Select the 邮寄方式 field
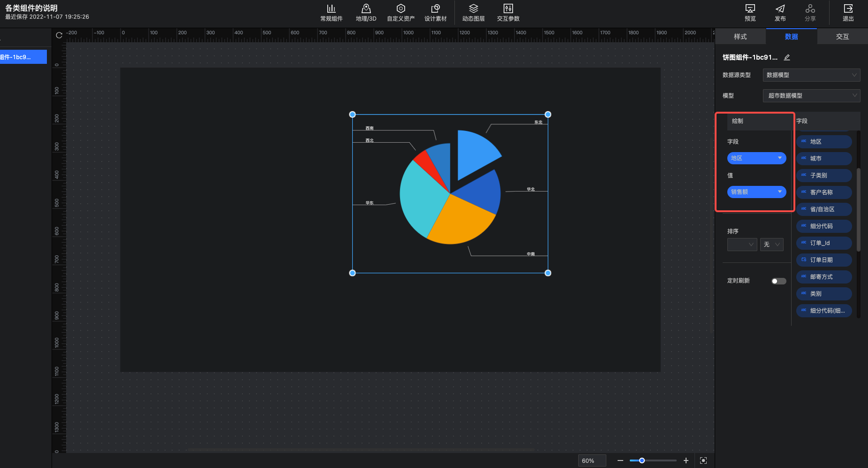The height and width of the screenshot is (468, 868). 824,277
